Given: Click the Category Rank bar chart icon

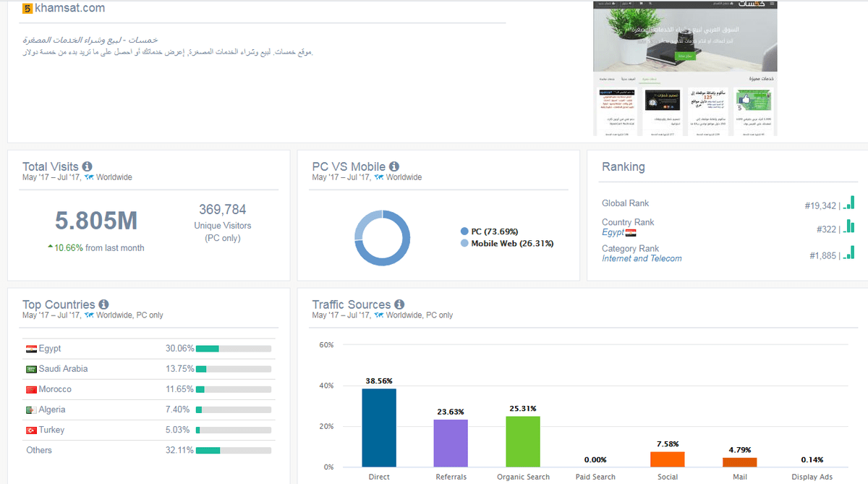Looking at the screenshot, I should coord(849,252).
